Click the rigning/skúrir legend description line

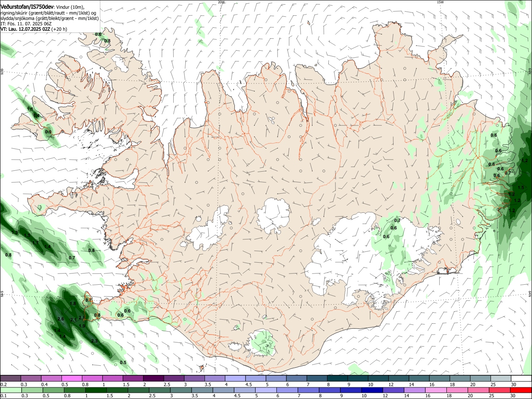pos(48,13)
